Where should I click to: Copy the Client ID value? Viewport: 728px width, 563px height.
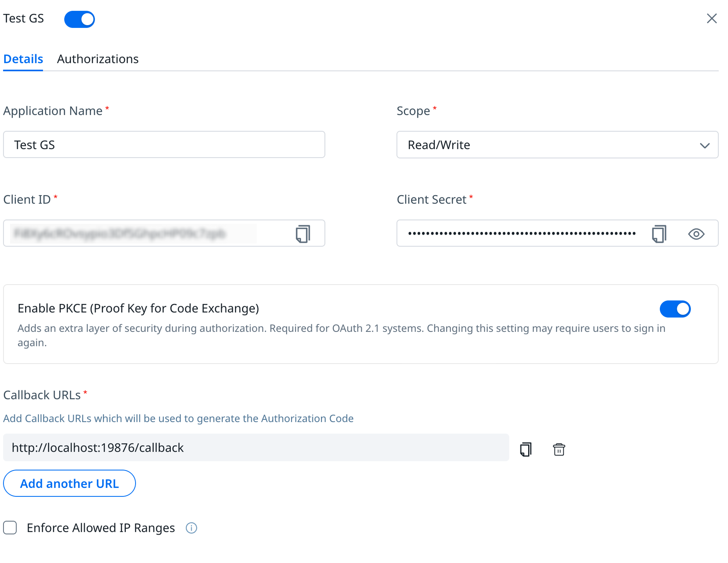point(303,234)
